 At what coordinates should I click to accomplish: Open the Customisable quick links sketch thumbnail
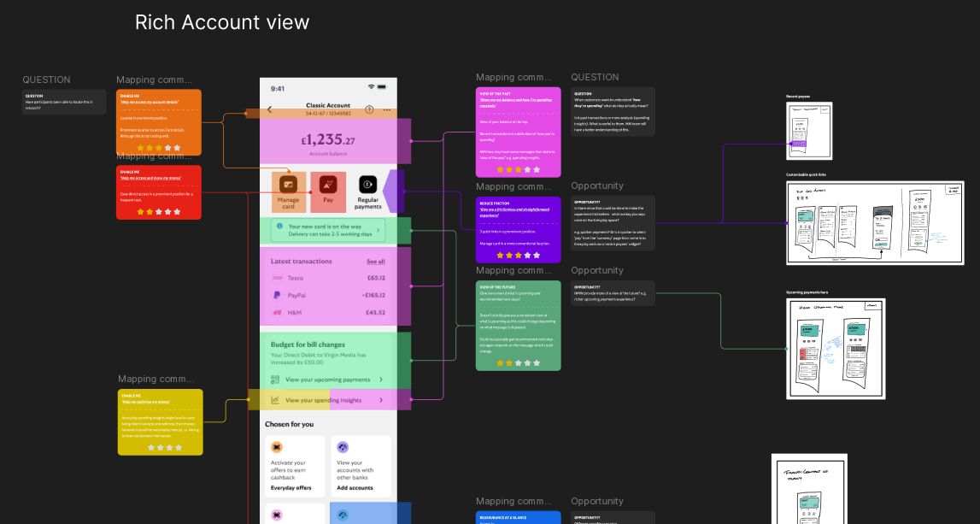point(875,223)
